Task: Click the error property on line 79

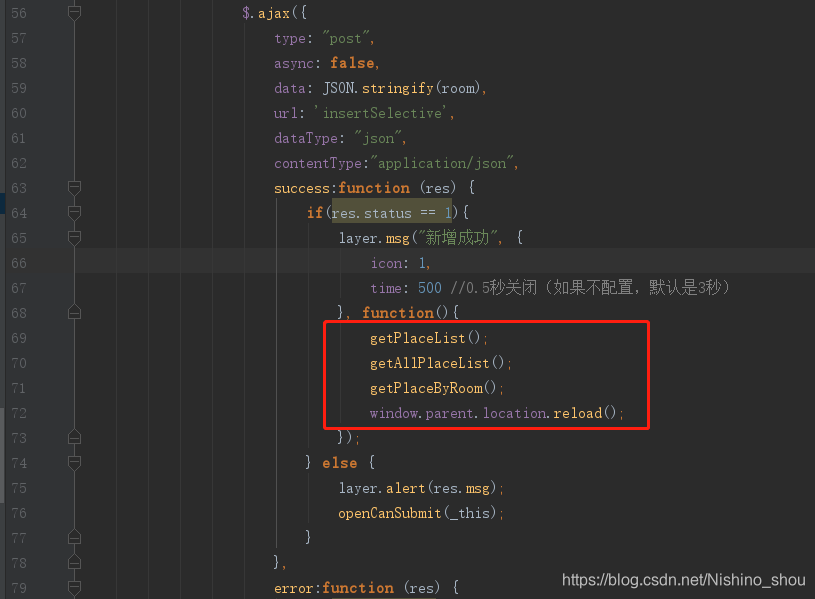Action: pos(294,588)
